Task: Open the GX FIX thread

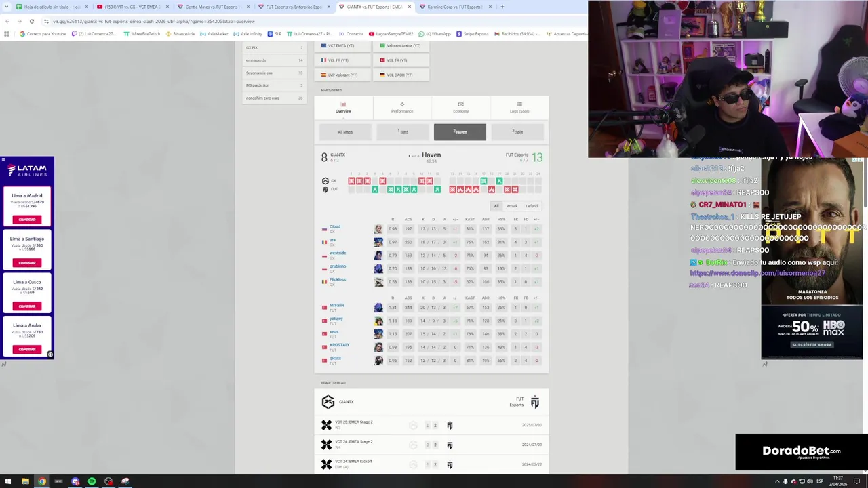Action: click(x=274, y=48)
